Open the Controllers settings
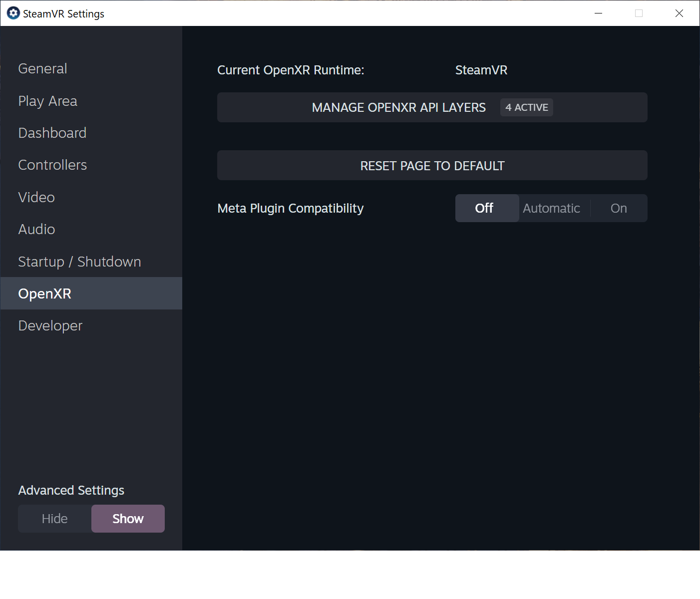Screen dimensions: 700x599 click(91, 165)
